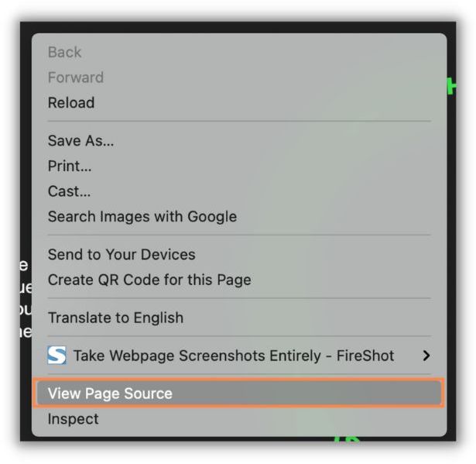Click the green graphic at the page's top right
This screenshot has width=476, height=464.
[x=451, y=86]
